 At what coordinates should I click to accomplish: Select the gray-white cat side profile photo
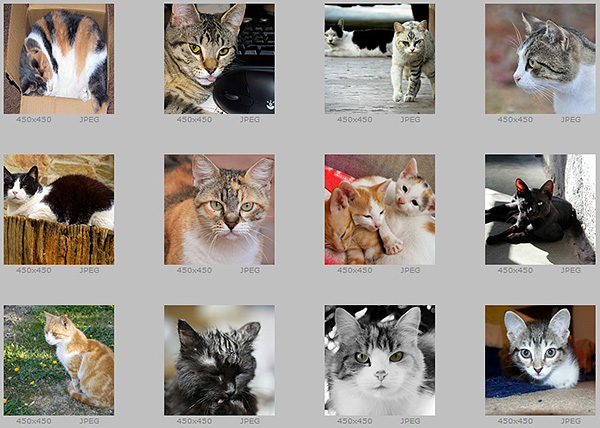pyautogui.click(x=540, y=59)
